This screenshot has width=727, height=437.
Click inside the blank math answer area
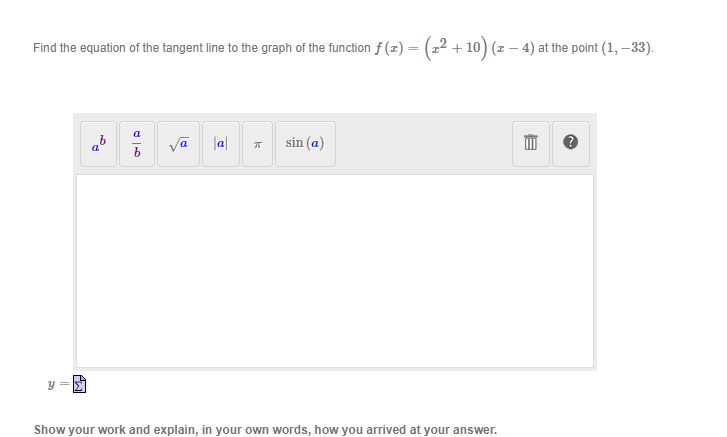(x=335, y=271)
